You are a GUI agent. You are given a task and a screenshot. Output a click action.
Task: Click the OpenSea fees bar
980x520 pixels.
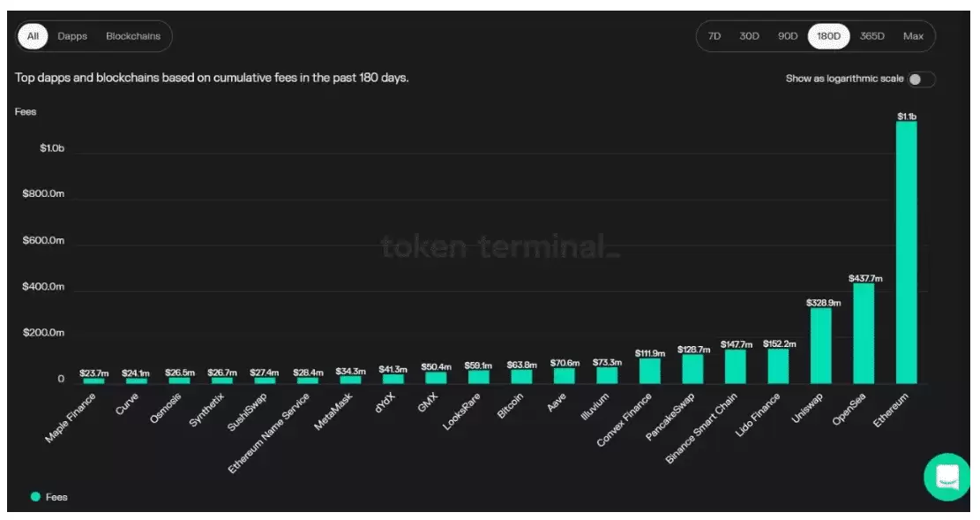pos(863,334)
